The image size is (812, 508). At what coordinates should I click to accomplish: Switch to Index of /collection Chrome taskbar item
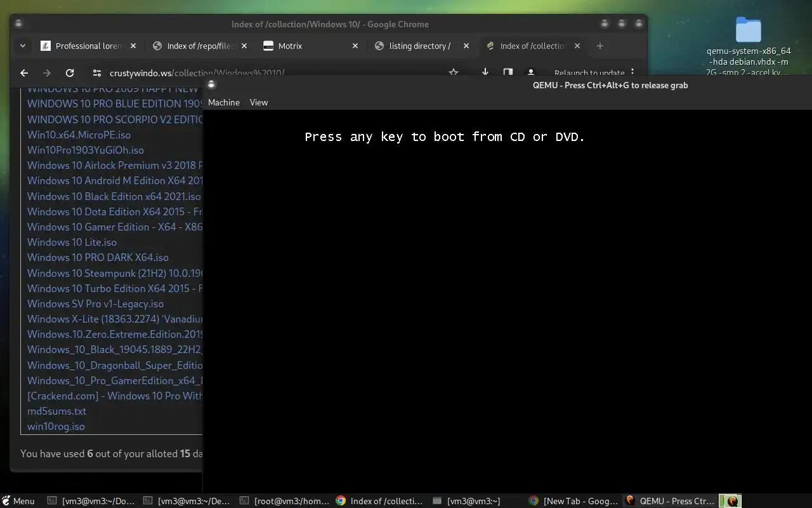[x=379, y=501]
